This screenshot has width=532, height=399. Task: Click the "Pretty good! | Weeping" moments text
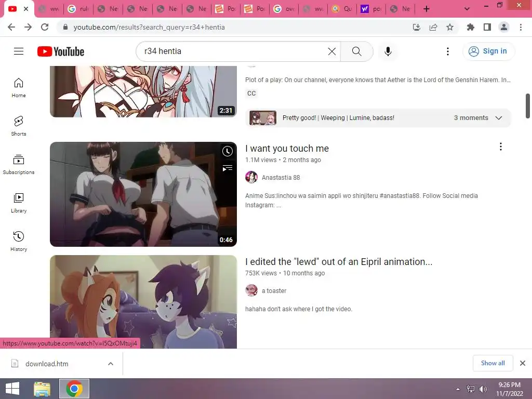click(x=338, y=118)
